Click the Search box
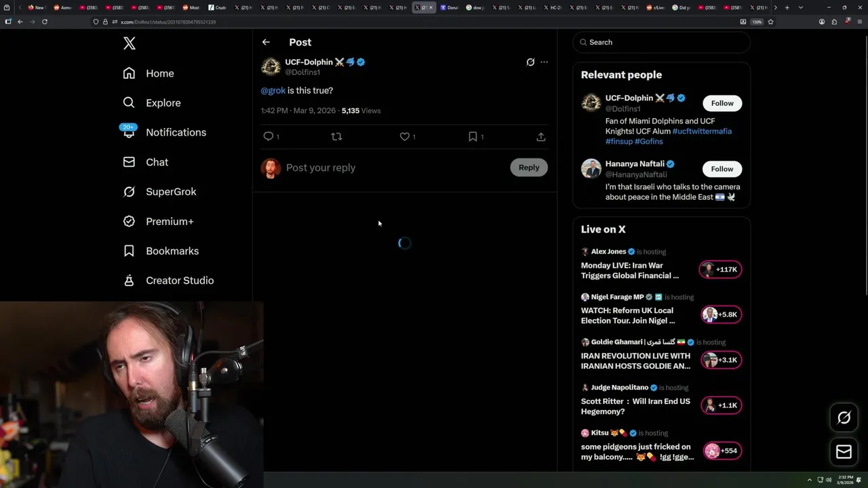 coord(662,42)
